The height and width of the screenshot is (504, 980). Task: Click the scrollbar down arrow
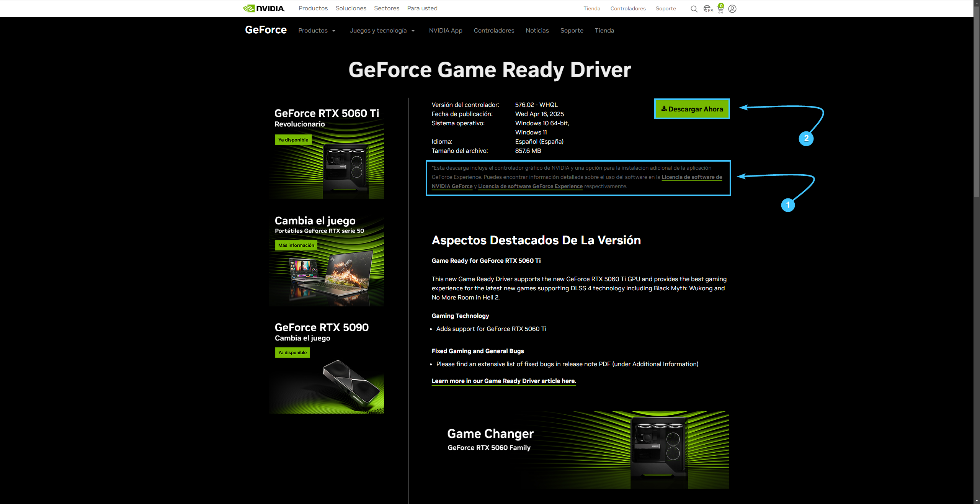point(977,501)
